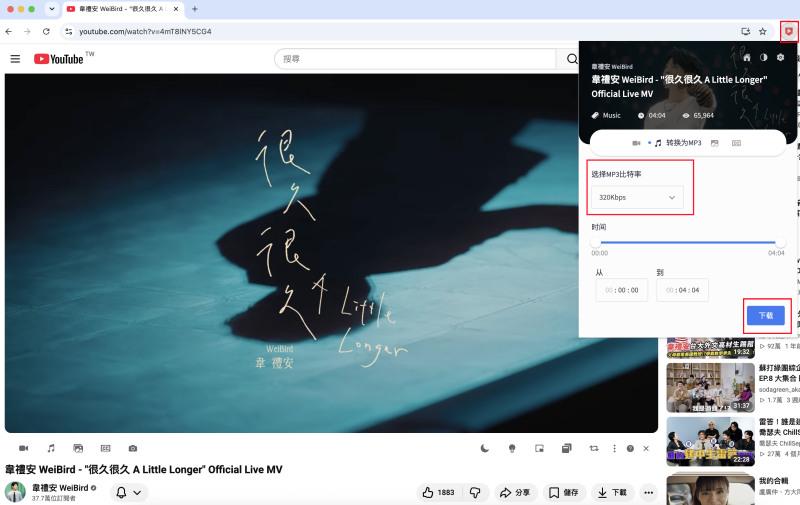Open the extension icon in browser toolbar

789,32
